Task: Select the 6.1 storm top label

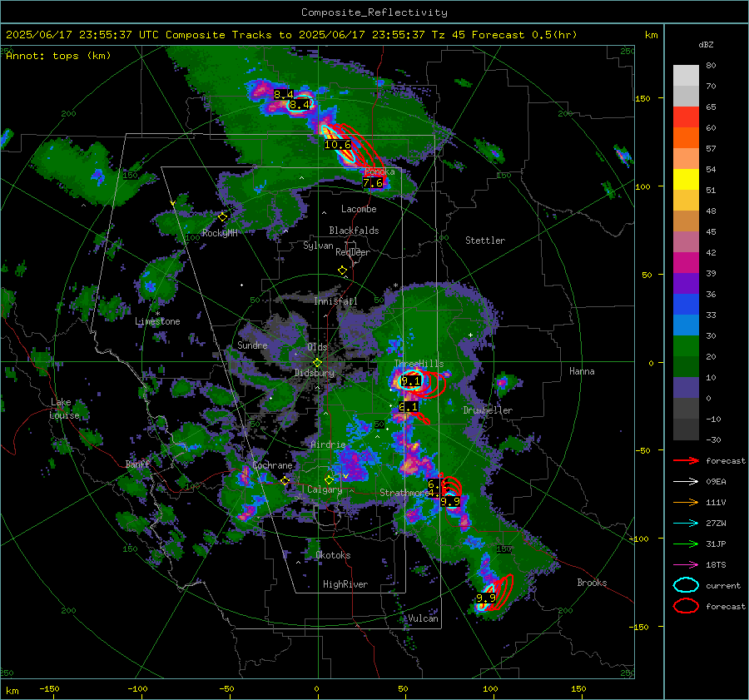Action: tap(409, 407)
